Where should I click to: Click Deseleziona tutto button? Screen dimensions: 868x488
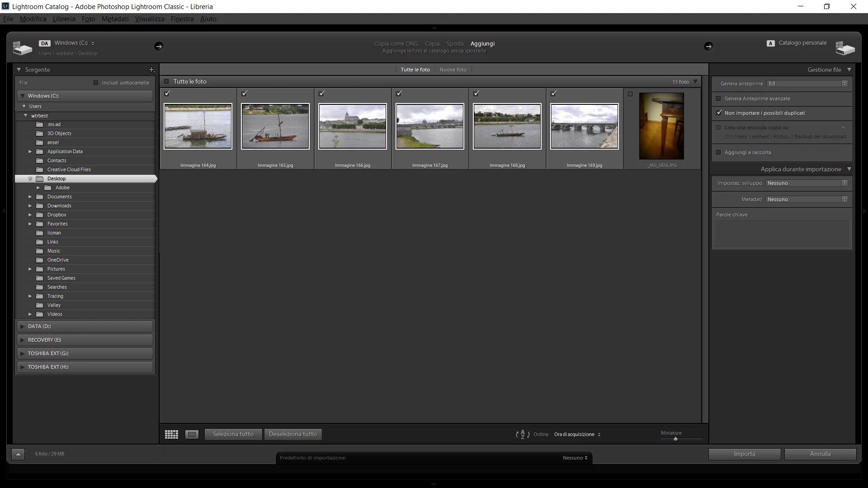tap(292, 434)
